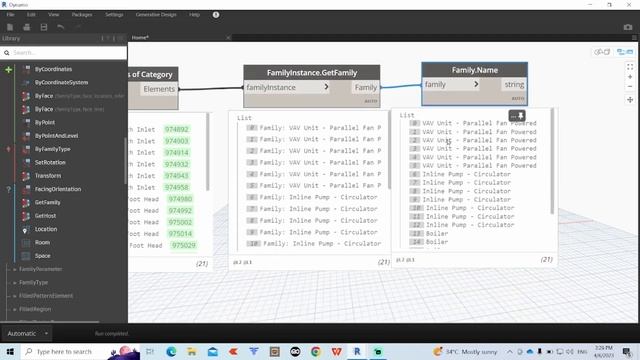Click the FamilyInstance.GetFamily node title
The height and width of the screenshot is (360, 640).
tap(312, 73)
